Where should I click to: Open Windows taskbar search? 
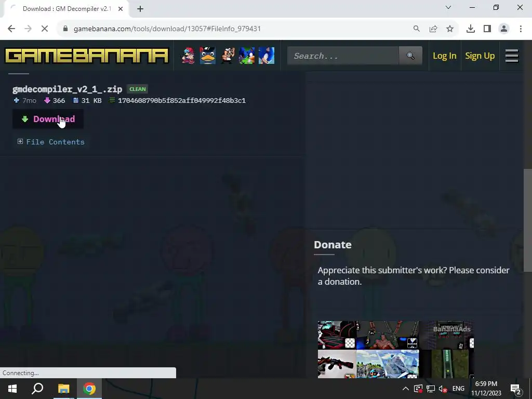pyautogui.click(x=37, y=389)
